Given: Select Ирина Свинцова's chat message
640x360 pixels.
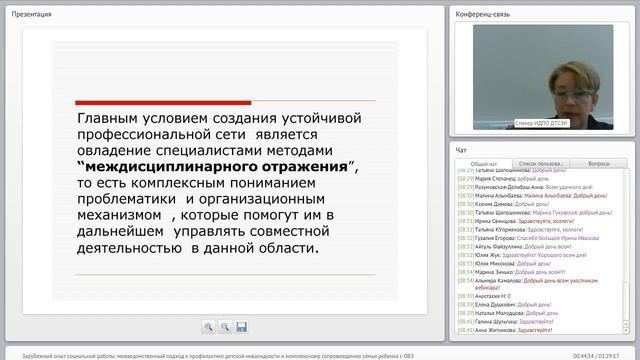Looking at the screenshot, I should coord(516,221).
